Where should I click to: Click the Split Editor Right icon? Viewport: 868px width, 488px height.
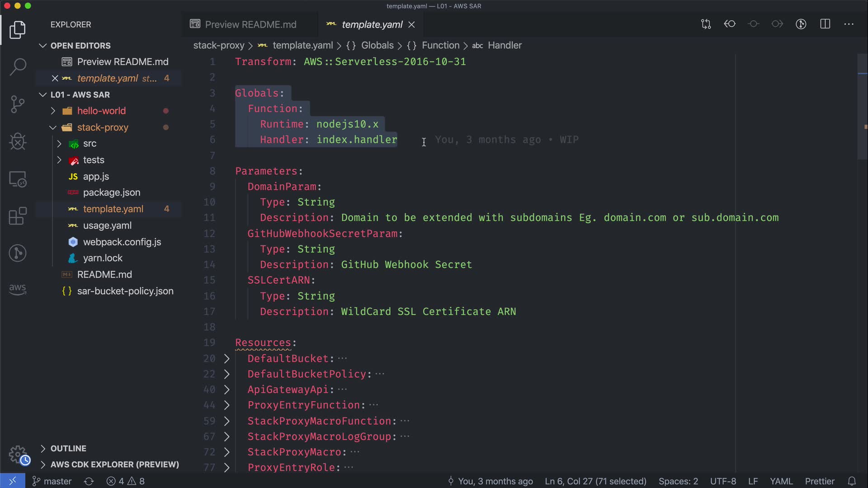point(825,24)
